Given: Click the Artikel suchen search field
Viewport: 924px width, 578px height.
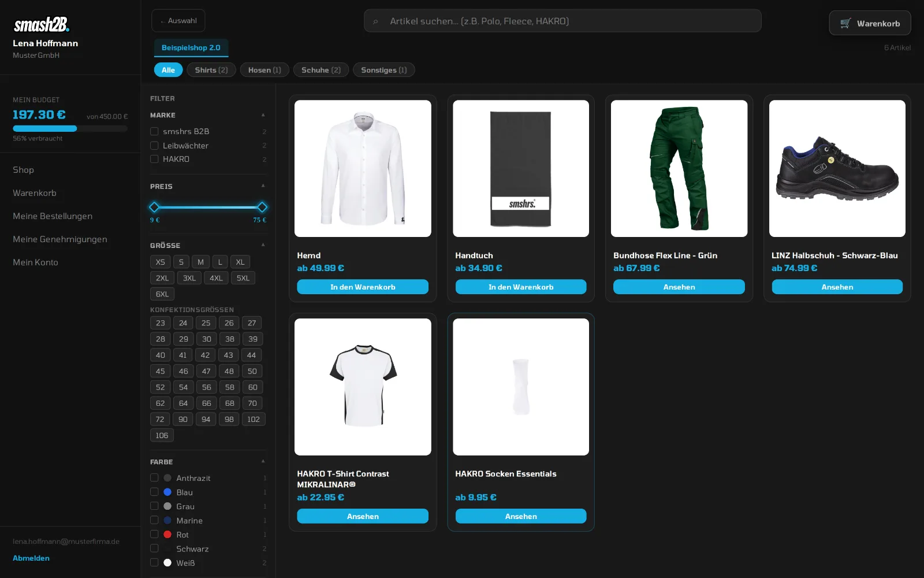Looking at the screenshot, I should tap(562, 21).
